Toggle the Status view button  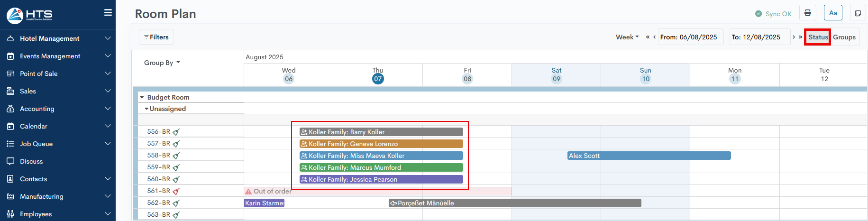[x=818, y=37]
